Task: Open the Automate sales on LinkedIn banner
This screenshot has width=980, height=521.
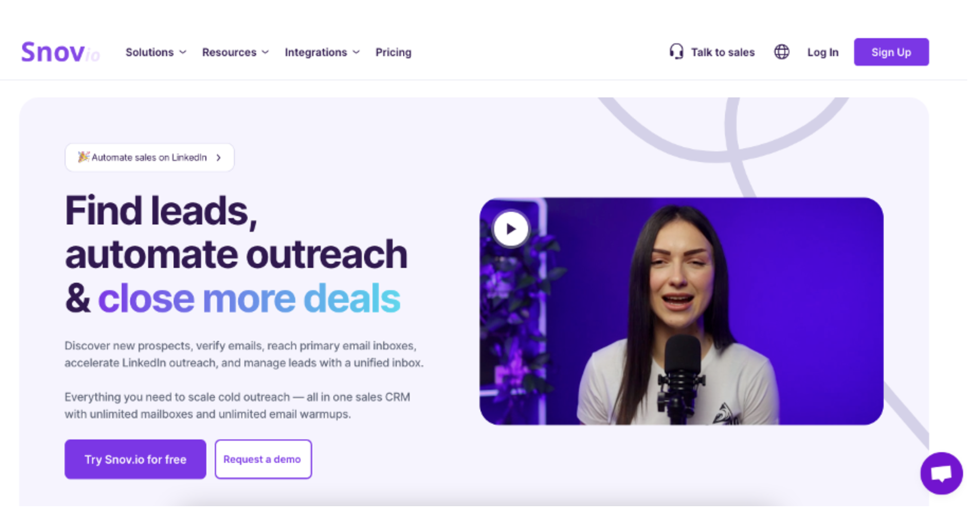Action: point(149,157)
